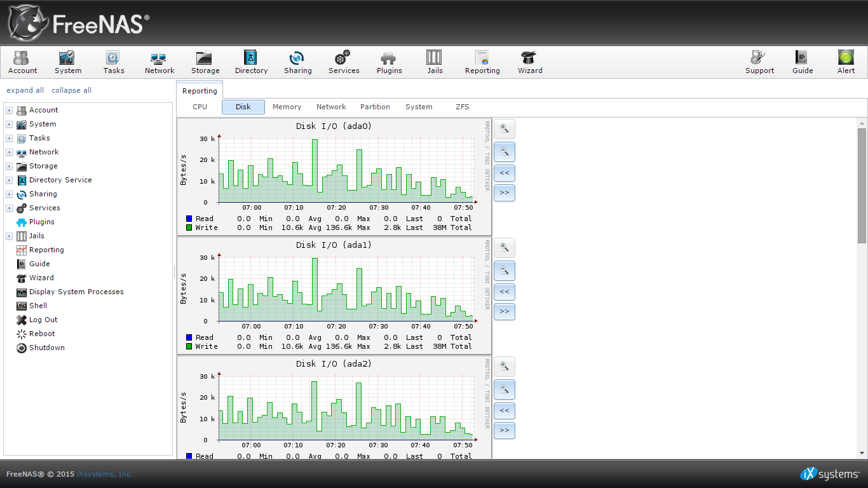
Task: Shift ada1 graph back with <<
Action: pos(505,292)
